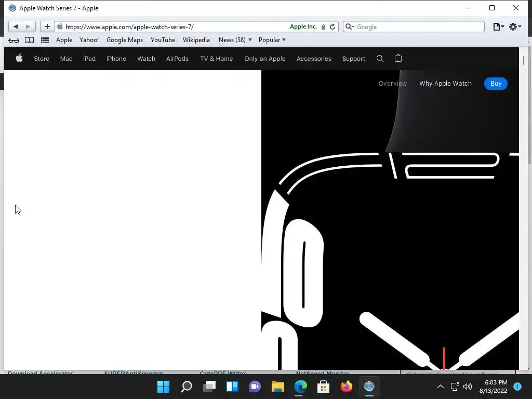The image size is (532, 399).
Task: Open the Reading List glasses icon
Action: (14, 41)
